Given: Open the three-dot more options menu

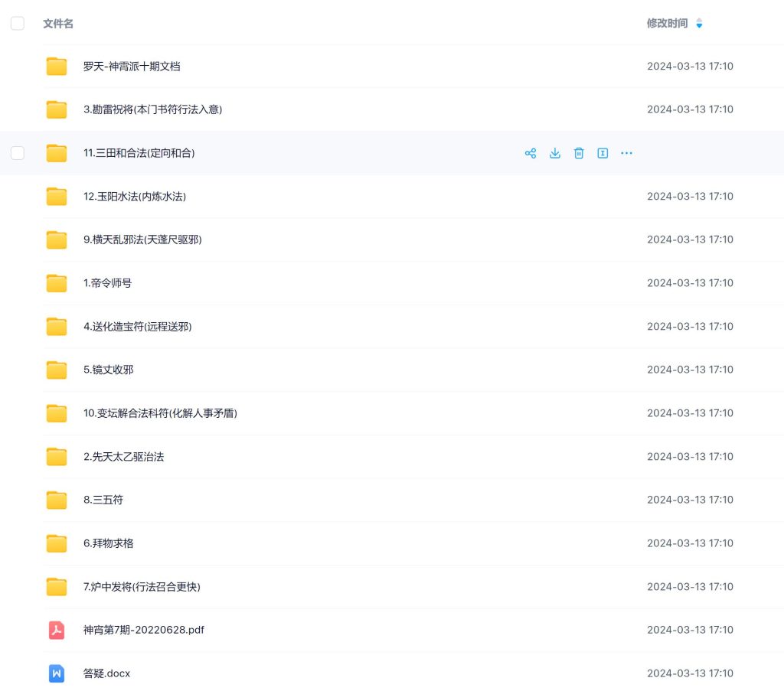Looking at the screenshot, I should tap(626, 153).
